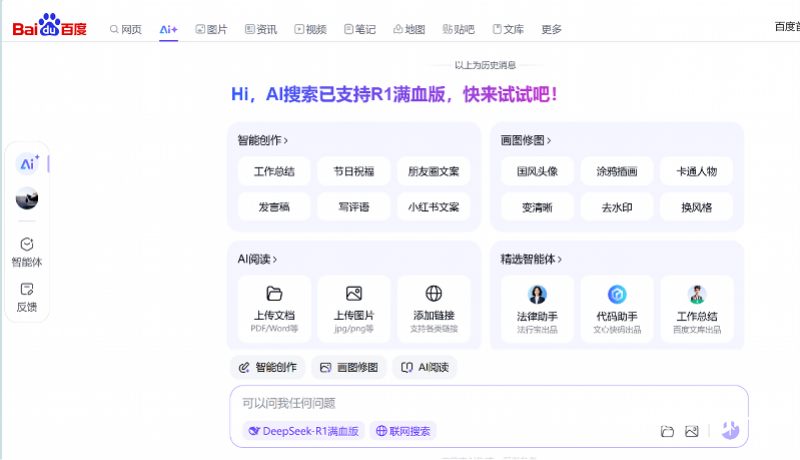800x460 pixels.
Task: Click the AI阅读 chip above input
Action: (425, 367)
